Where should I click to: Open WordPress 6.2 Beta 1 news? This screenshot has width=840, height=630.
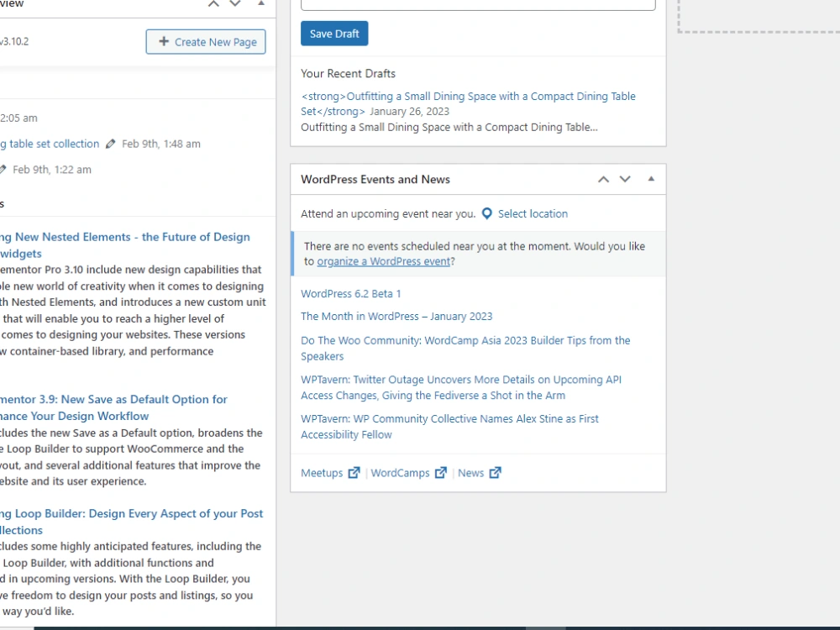[350, 293]
